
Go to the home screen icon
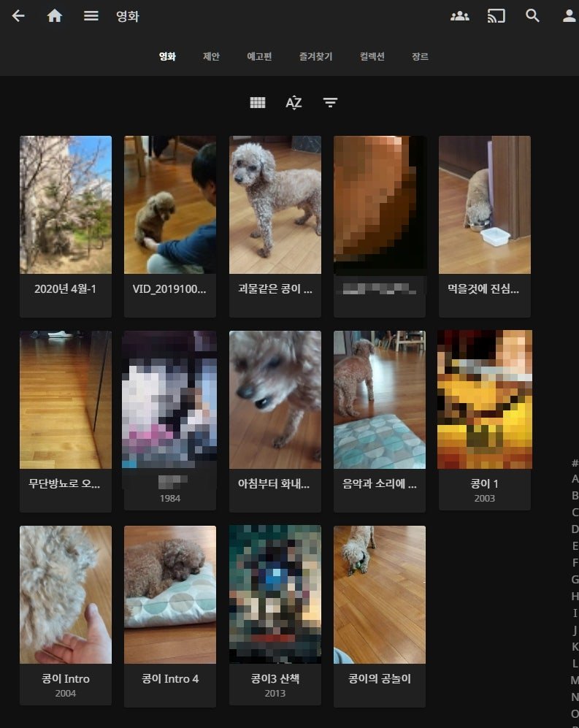click(54, 16)
